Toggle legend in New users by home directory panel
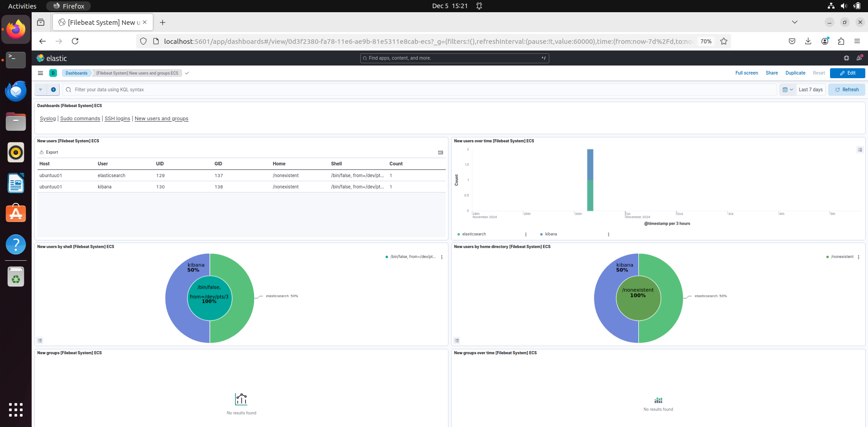 [x=457, y=340]
